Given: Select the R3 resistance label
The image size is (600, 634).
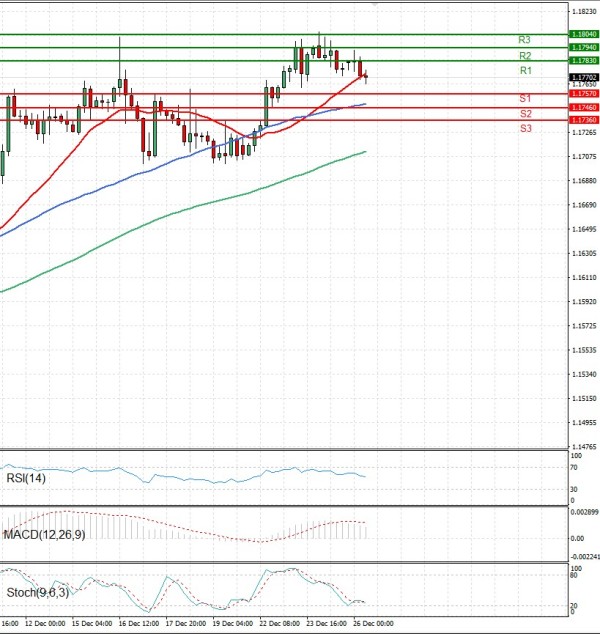Looking at the screenshot, I should coord(524,40).
